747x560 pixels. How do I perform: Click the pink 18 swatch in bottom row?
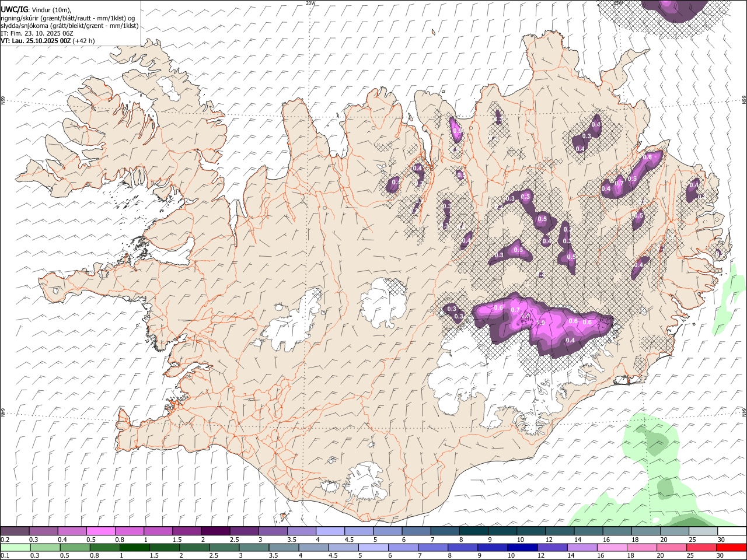point(641,548)
